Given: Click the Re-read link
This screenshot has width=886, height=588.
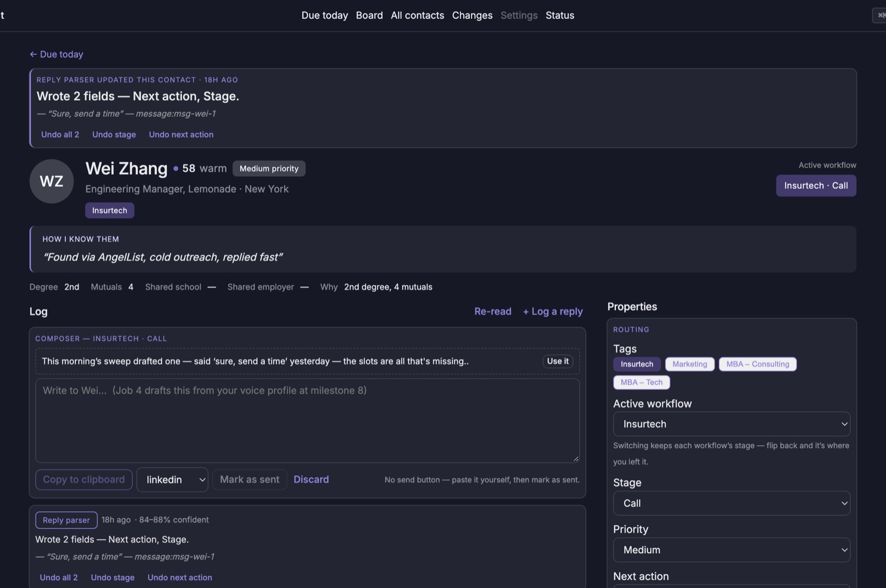Looking at the screenshot, I should pos(493,311).
